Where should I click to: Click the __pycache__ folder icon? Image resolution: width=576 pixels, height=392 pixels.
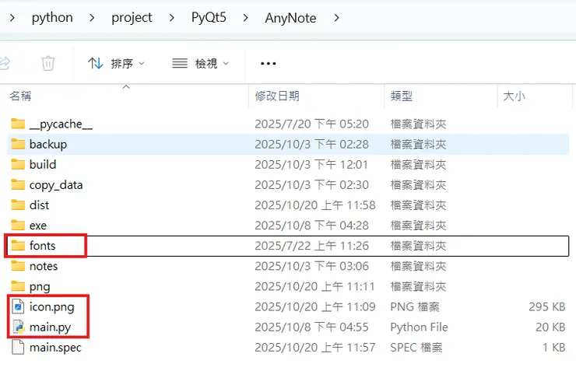[x=18, y=124]
